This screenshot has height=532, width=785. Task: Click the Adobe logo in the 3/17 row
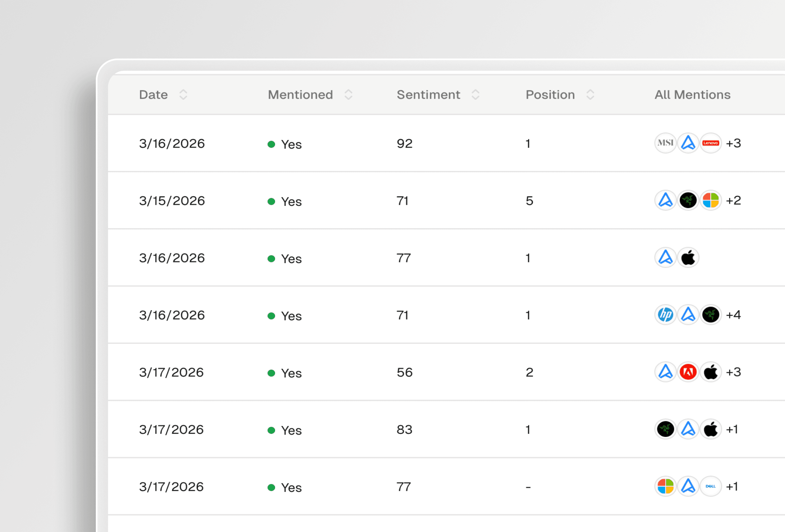[x=688, y=372]
